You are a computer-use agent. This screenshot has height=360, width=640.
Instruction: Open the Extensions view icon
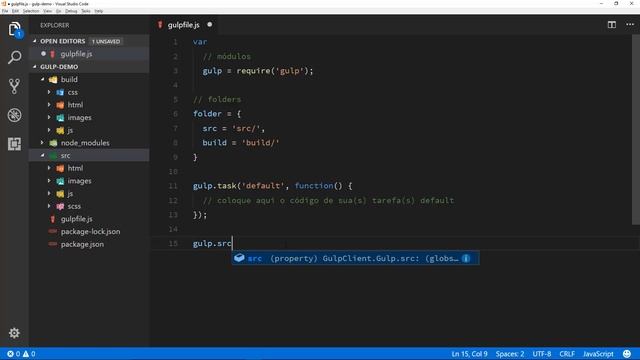[14, 144]
